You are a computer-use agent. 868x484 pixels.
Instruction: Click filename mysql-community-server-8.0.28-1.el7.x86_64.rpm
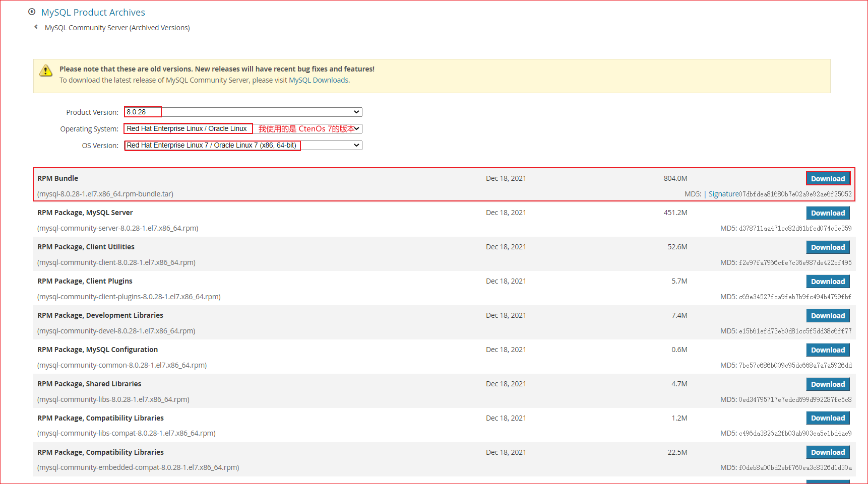click(118, 228)
